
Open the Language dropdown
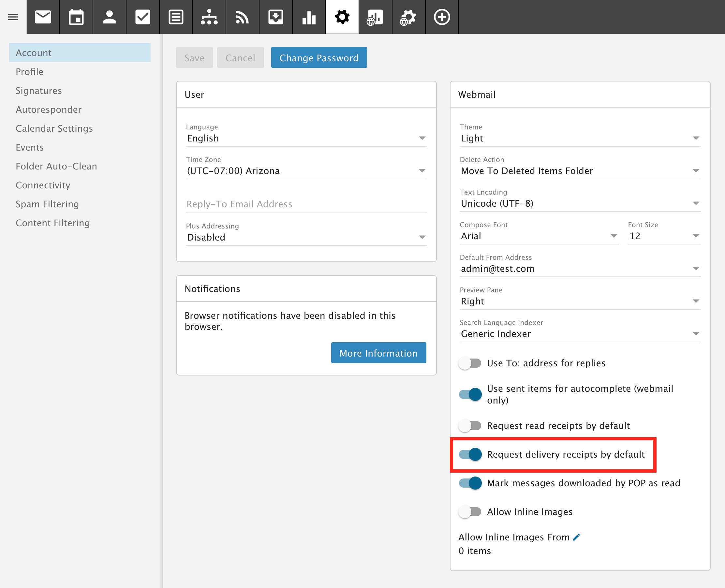(x=306, y=138)
